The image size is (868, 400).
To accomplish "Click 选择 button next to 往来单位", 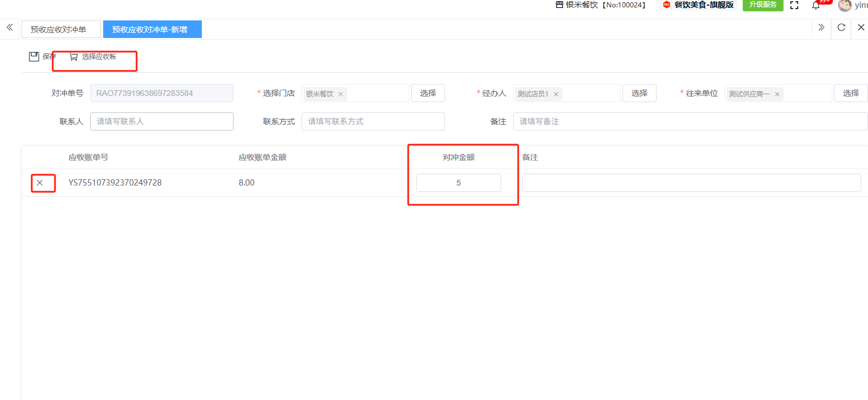I will pos(850,93).
